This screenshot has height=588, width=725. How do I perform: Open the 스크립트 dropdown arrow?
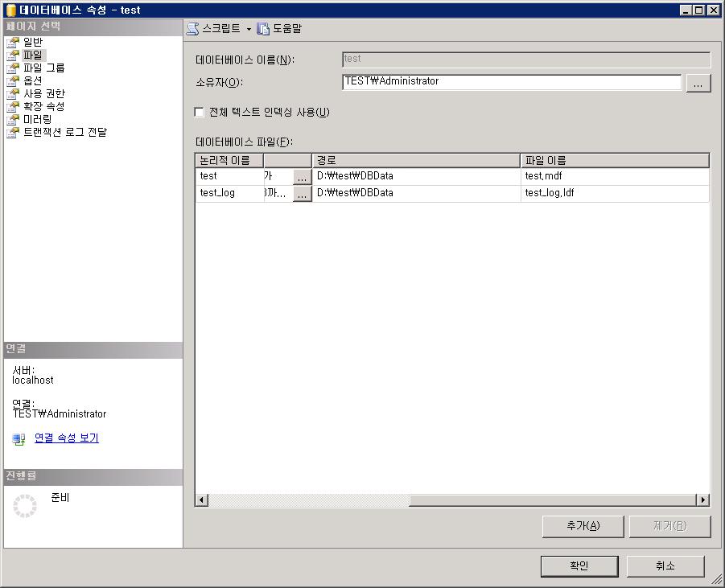tap(249, 29)
